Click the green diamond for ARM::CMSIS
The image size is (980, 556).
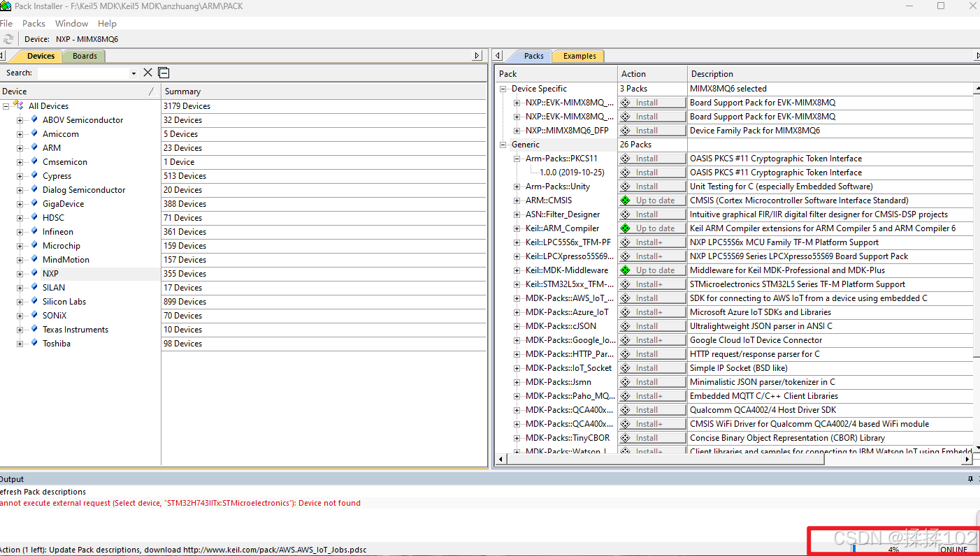(x=626, y=200)
